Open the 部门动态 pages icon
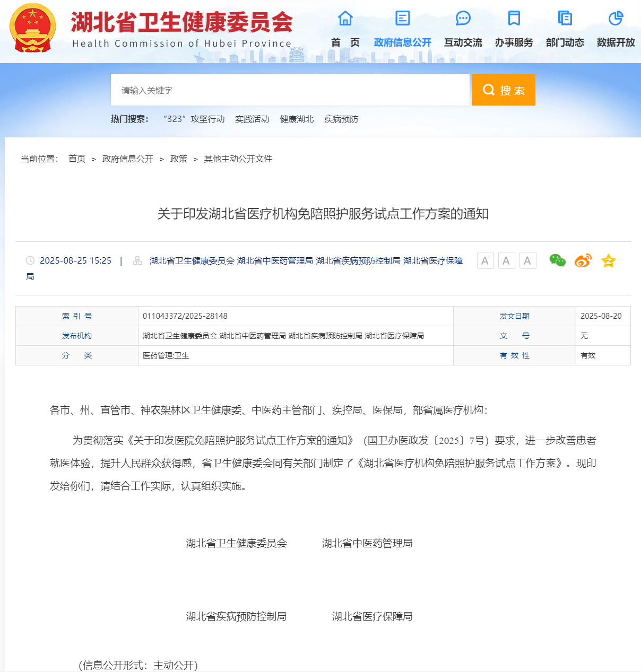The image size is (641, 672). tap(565, 19)
